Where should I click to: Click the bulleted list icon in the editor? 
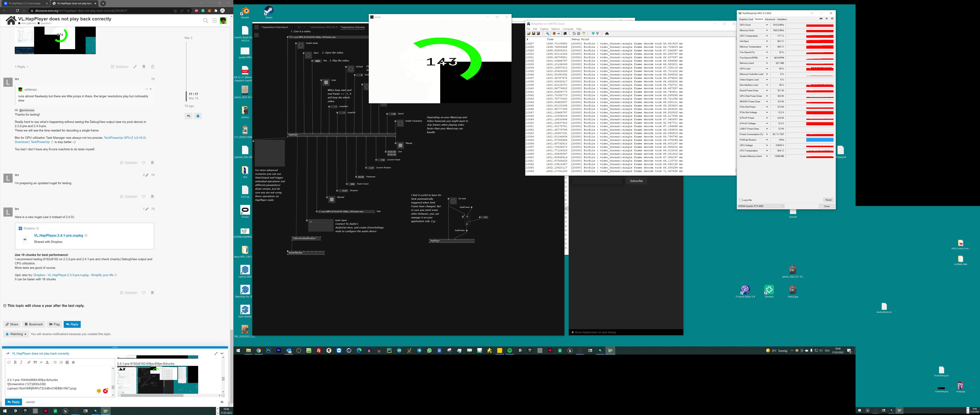point(55,362)
